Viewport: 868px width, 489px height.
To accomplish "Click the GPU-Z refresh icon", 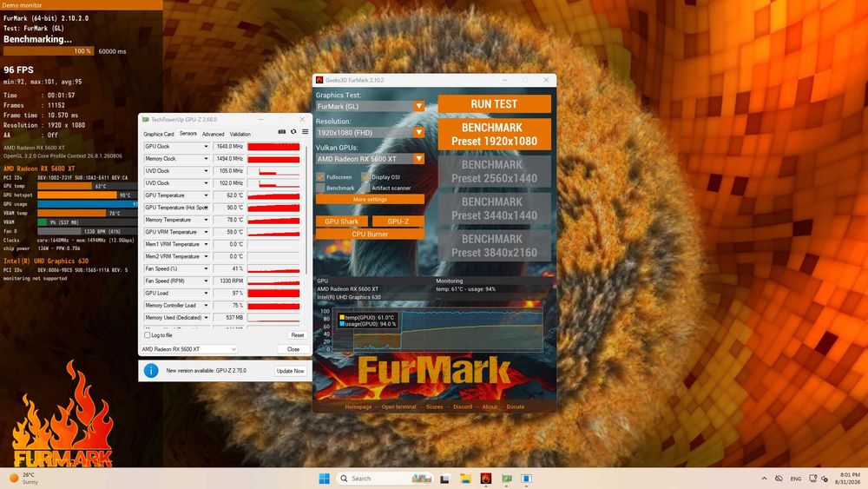I will tap(293, 132).
